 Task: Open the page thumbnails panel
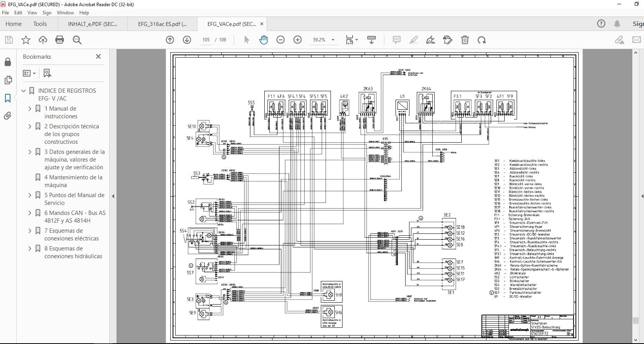tap(8, 80)
